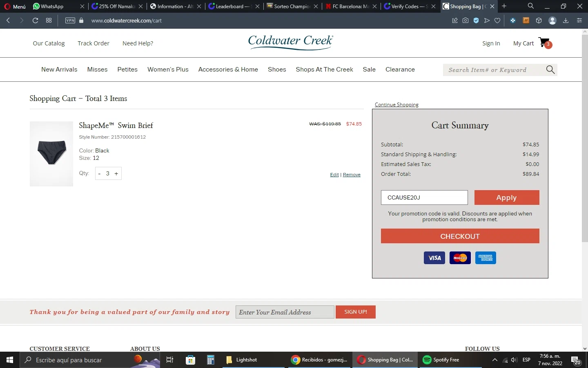The image size is (588, 368).
Task: Close the Shopping Bag tab
Action: pyautogui.click(x=492, y=6)
